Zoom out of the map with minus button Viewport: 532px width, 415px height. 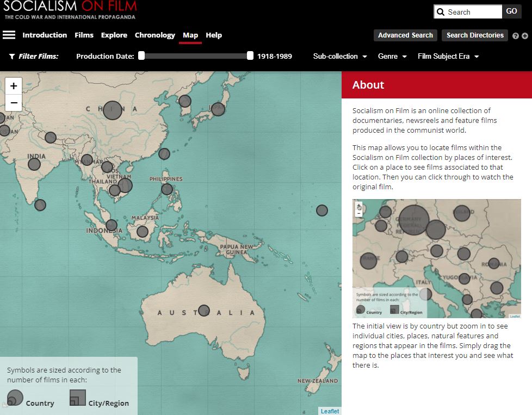click(x=14, y=102)
